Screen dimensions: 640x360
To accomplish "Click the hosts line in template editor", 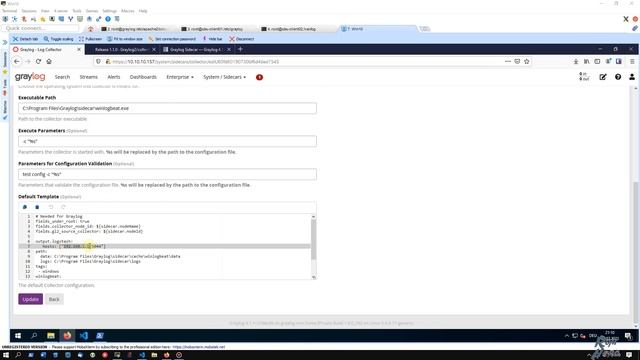I will tap(165, 246).
